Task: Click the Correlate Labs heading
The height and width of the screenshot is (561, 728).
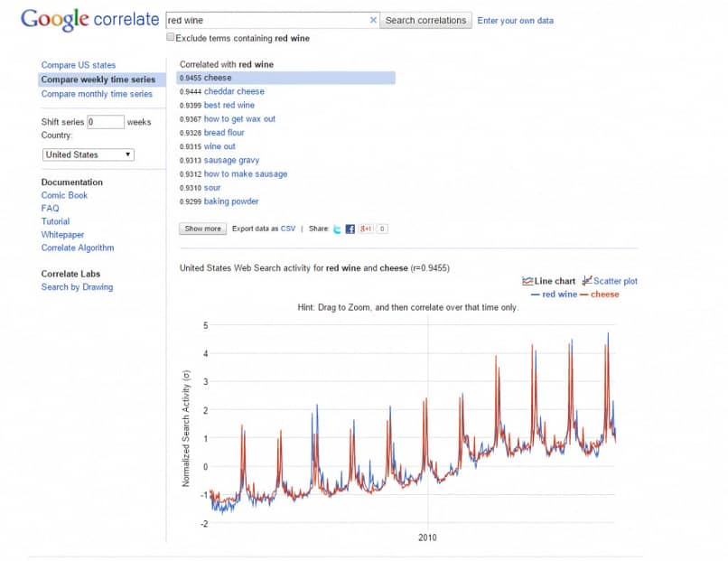Action: pos(70,274)
